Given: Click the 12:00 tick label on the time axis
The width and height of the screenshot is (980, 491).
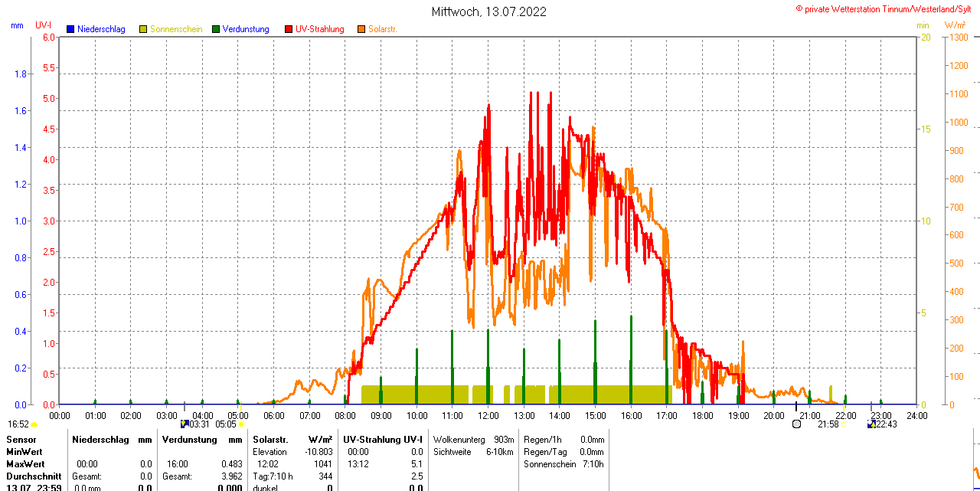Looking at the screenshot, I should (488, 415).
